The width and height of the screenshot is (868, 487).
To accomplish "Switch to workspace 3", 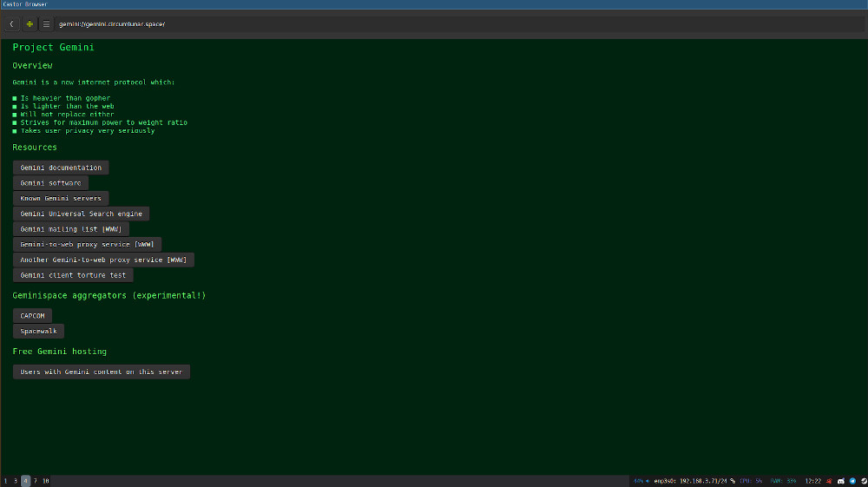I will [16, 481].
